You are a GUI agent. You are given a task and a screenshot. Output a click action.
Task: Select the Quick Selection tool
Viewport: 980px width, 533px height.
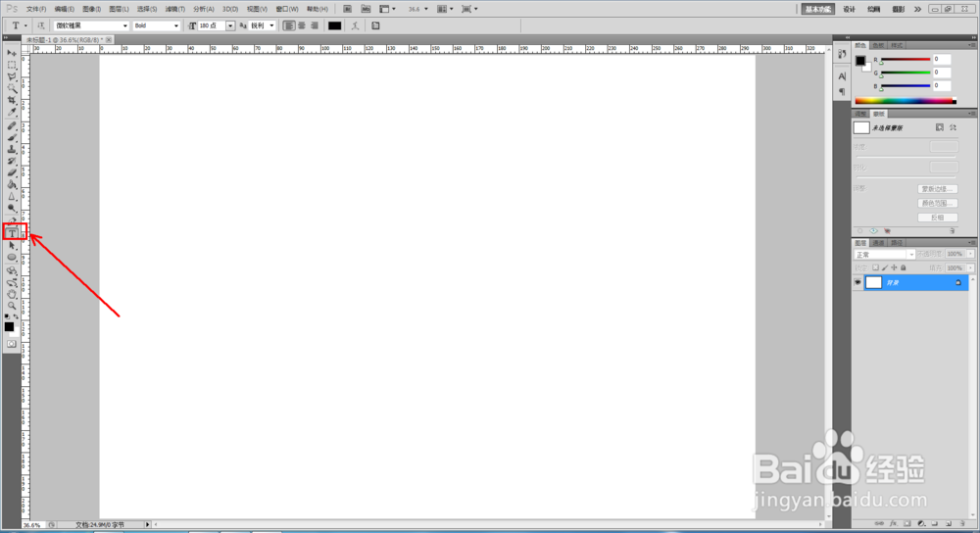click(x=11, y=89)
